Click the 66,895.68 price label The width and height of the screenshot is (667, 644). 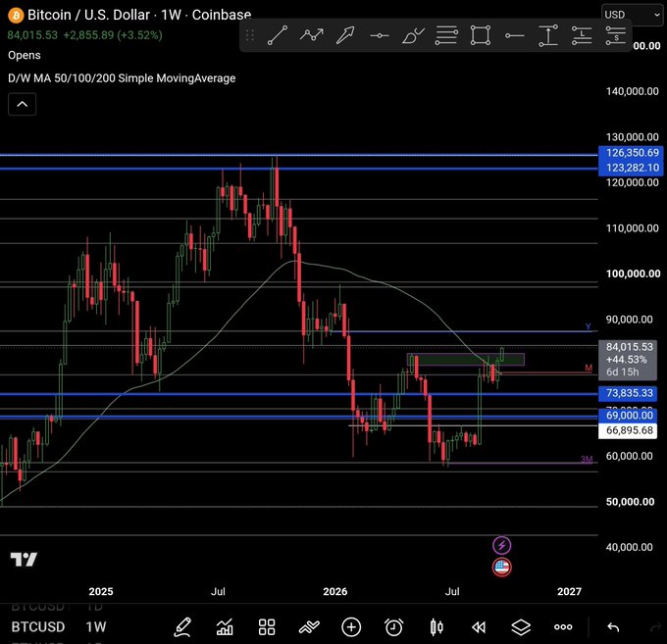pyautogui.click(x=629, y=430)
